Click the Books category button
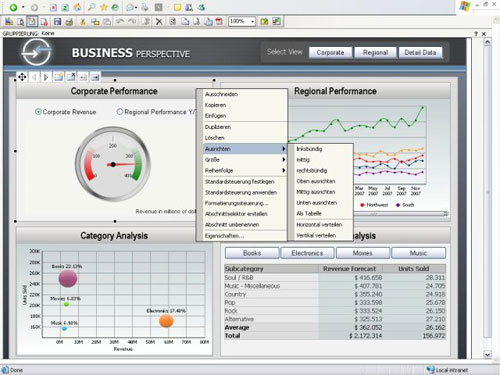The width and height of the screenshot is (500, 375). 252,253
